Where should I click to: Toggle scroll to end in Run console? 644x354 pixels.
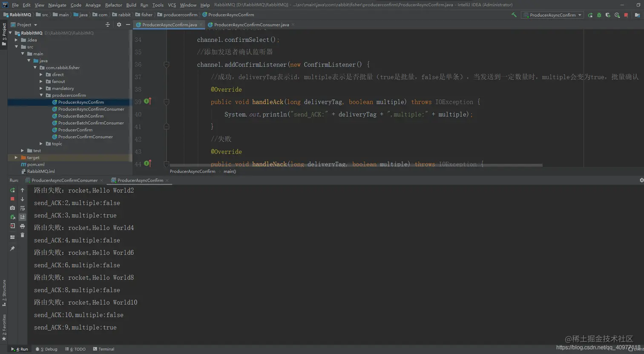(x=23, y=217)
